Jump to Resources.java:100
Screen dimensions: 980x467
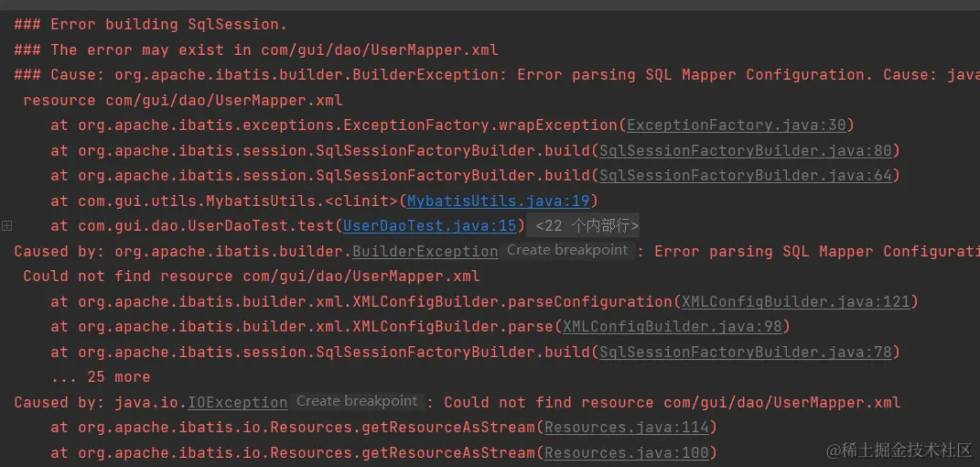(x=627, y=452)
